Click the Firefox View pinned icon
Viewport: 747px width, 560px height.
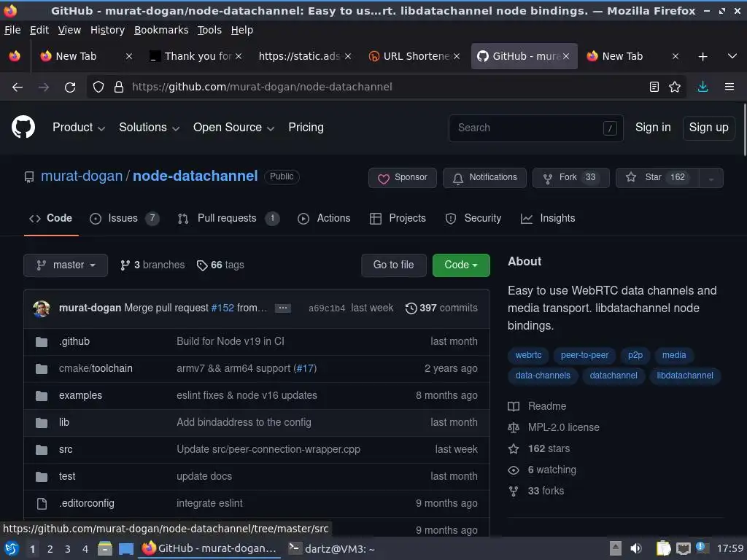pos(15,56)
